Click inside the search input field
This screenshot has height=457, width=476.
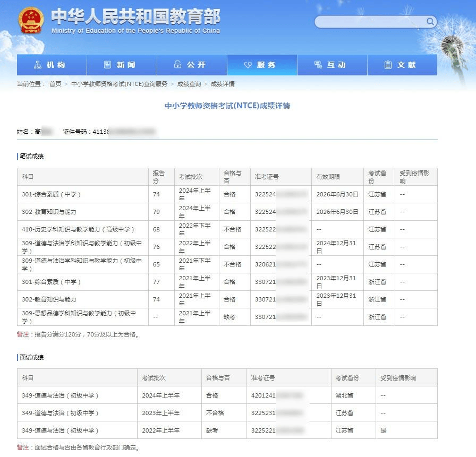370,22
